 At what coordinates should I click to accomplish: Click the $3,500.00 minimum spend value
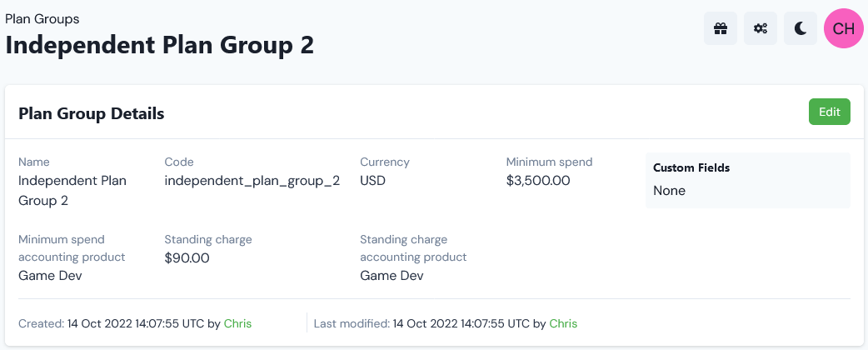[x=538, y=181]
